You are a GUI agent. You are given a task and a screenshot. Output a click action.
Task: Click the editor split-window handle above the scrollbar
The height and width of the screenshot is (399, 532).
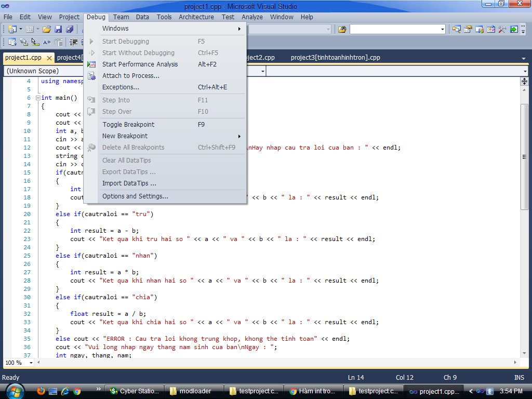524,82
